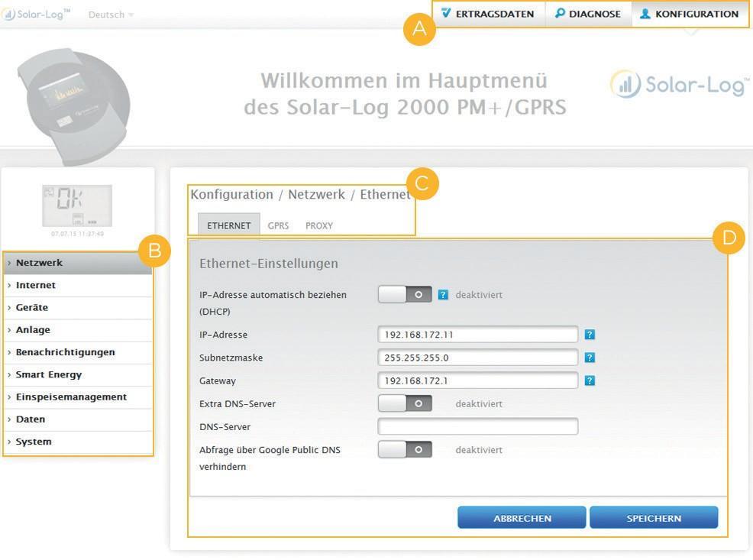Click the Konfiguration / Netzwerk / Ethernet breadcrumb
This screenshot has height=560, width=753.
tap(301, 195)
